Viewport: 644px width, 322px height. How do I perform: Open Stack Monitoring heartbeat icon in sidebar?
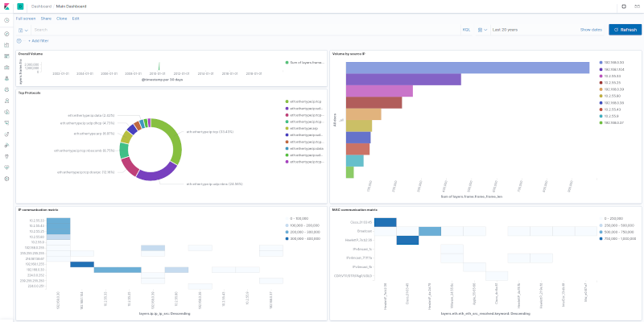[x=6, y=167]
